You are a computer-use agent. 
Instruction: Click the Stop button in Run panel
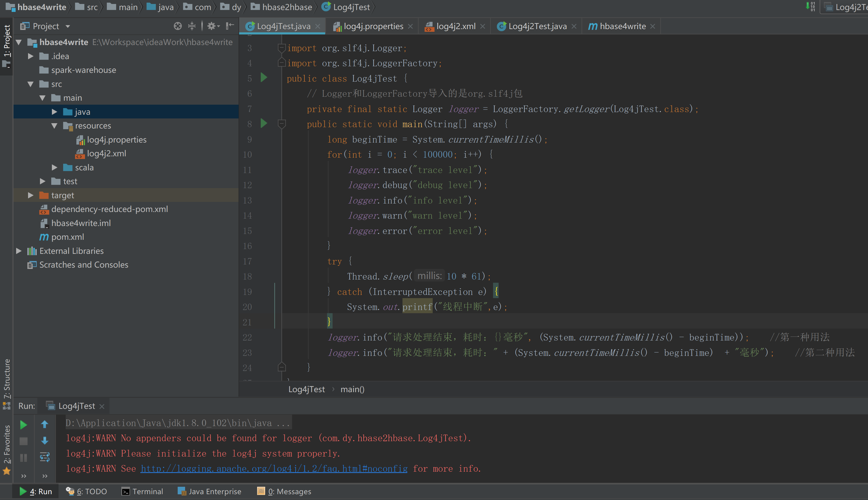23,441
